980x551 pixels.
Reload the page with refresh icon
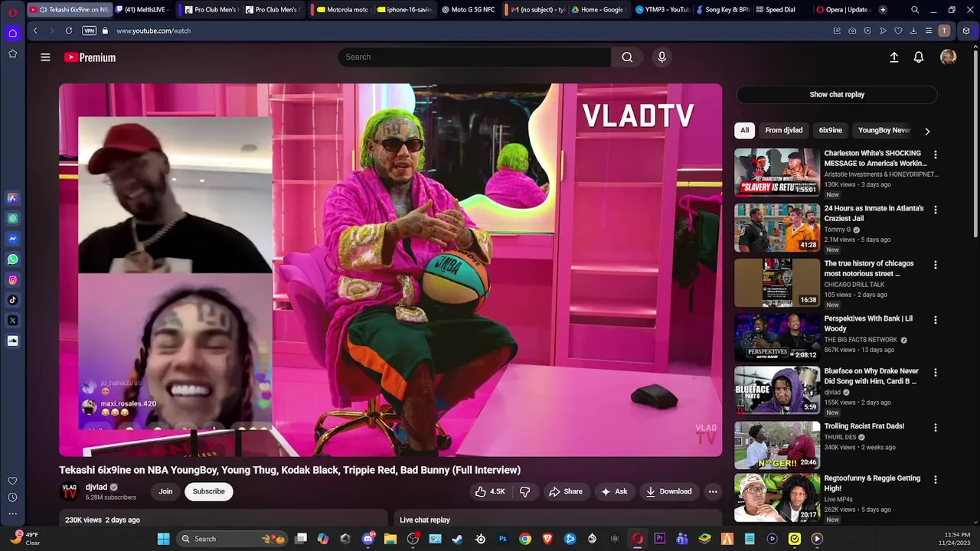click(x=69, y=31)
